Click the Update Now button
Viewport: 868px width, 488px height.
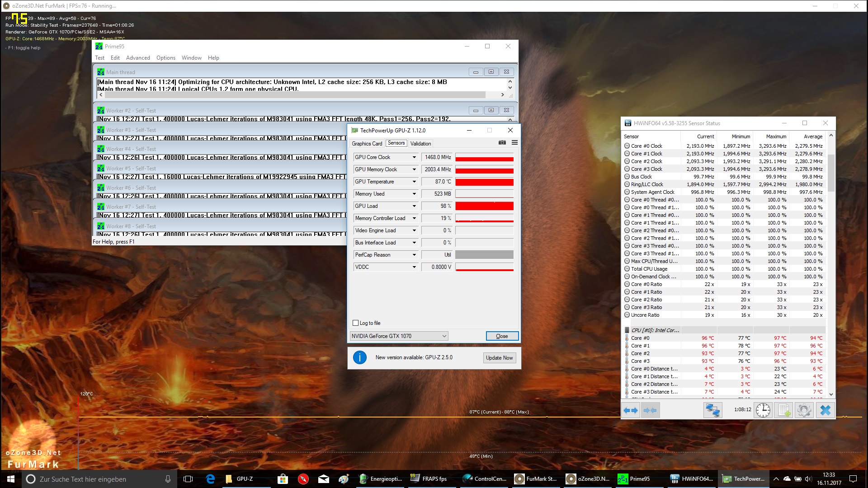(499, 358)
